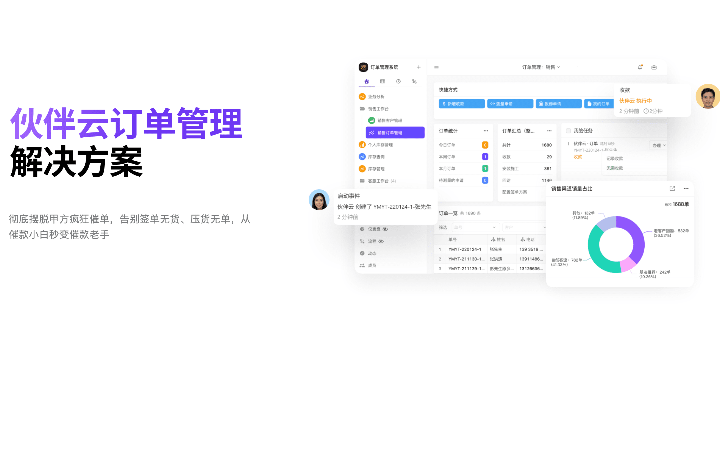Click the home icon in sidebar tabs
Viewport: 720px width, 450px height.
point(367,80)
